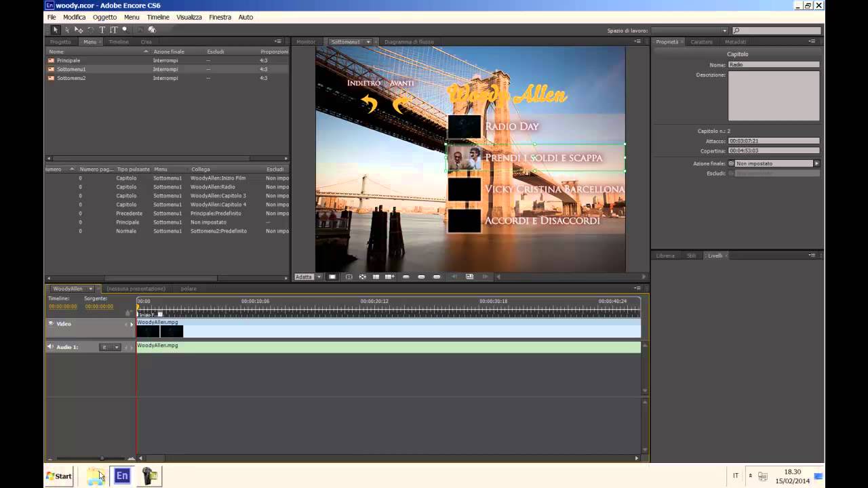
Task: Click the Attacco timecode value
Action: [774, 141]
